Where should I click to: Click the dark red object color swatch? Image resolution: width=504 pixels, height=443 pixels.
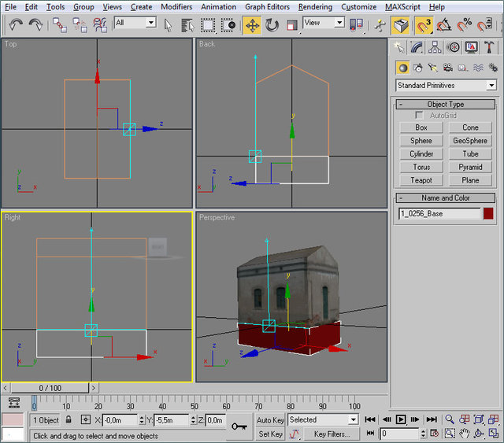488,213
